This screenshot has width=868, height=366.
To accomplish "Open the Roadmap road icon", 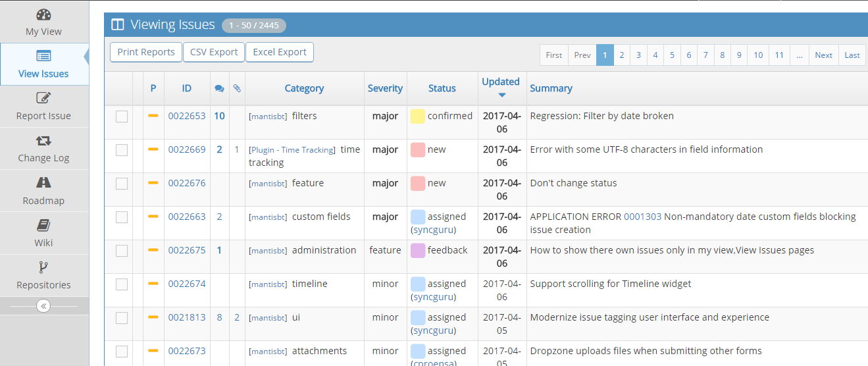I will 43,183.
